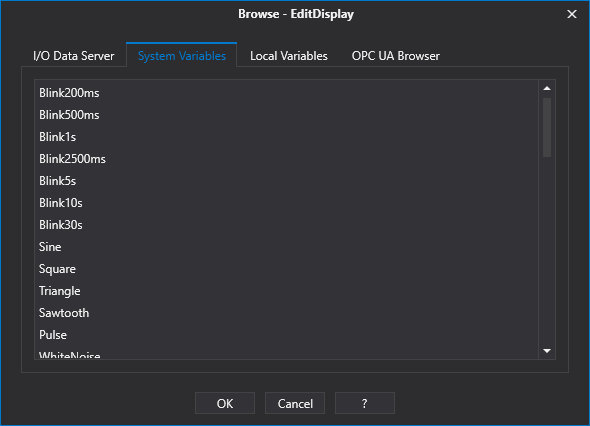Pick the Blink1s list entry
Viewport: 590px width, 426px height.
pos(286,137)
